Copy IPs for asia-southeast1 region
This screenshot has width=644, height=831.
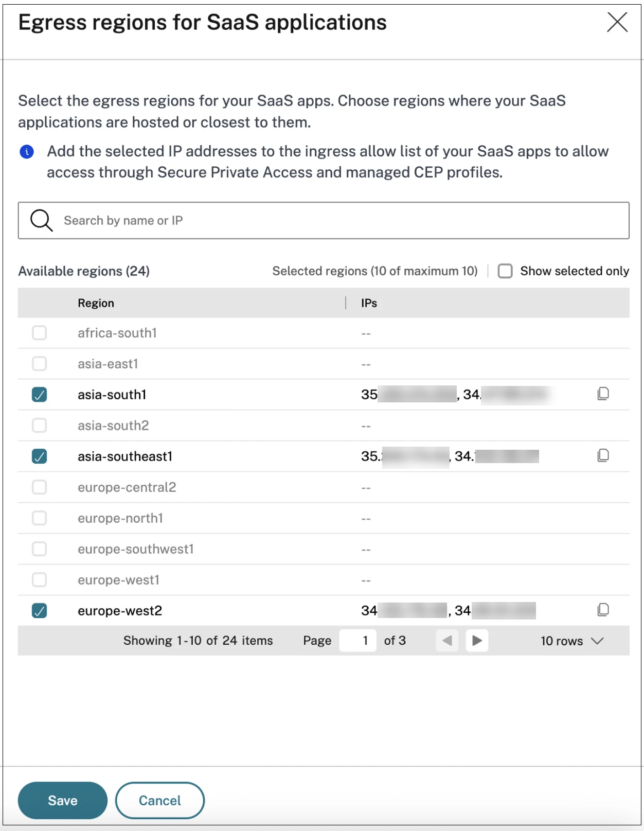pyautogui.click(x=603, y=455)
